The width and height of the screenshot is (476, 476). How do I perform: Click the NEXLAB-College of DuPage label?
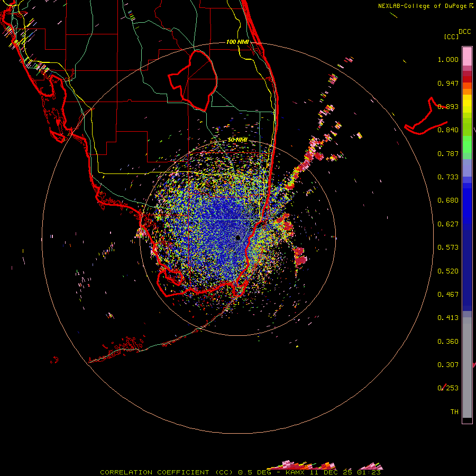[423, 6]
